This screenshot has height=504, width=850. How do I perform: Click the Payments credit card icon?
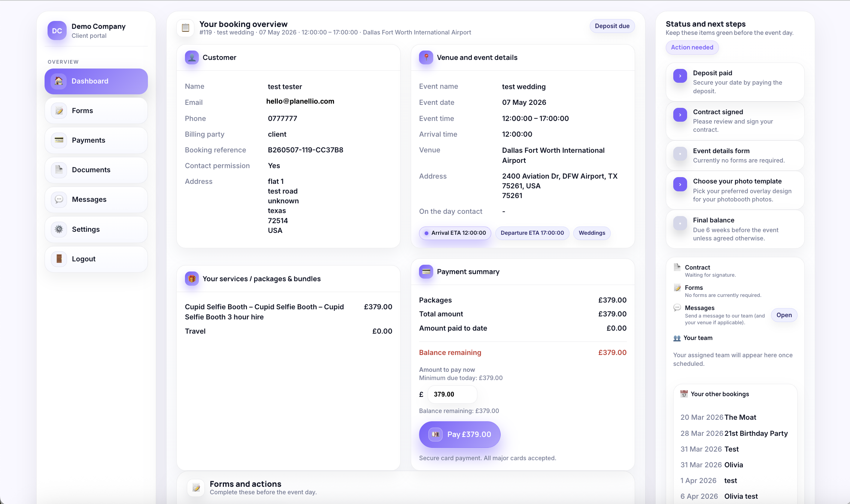tap(59, 140)
